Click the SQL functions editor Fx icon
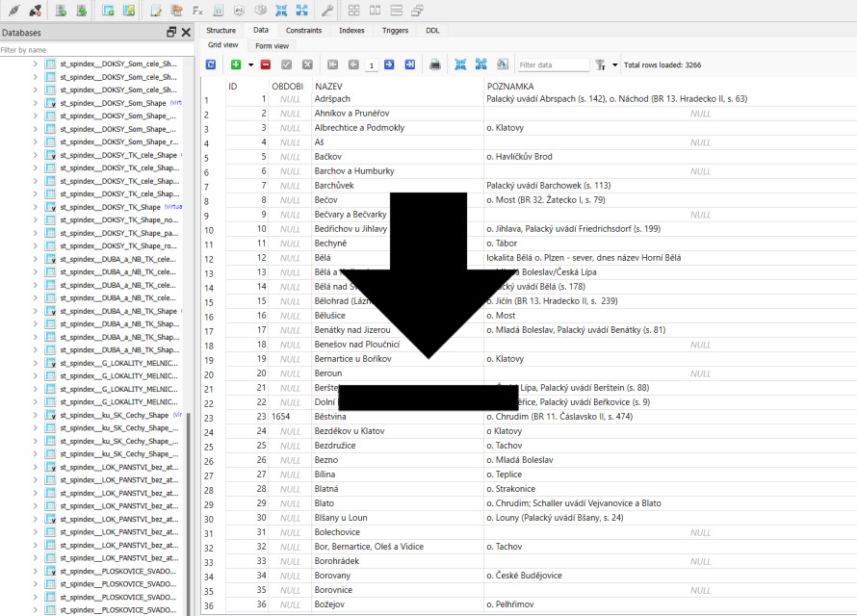Viewport: 857px width, 616px height. (197, 11)
